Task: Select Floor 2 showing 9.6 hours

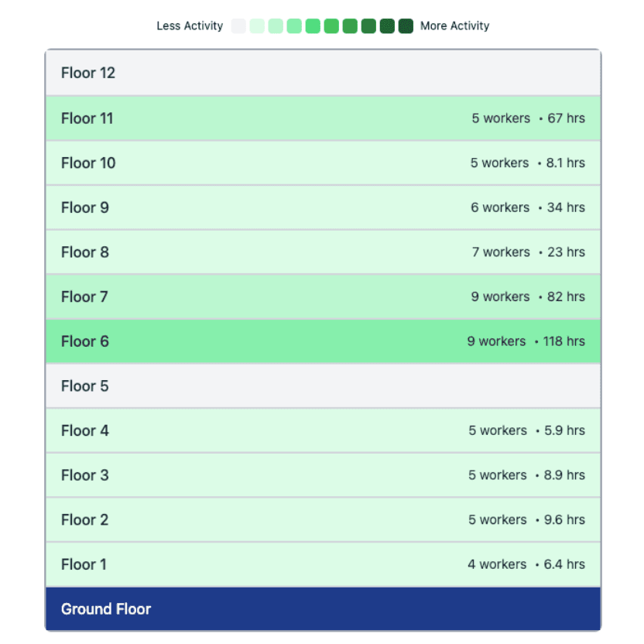Action: 322,520
